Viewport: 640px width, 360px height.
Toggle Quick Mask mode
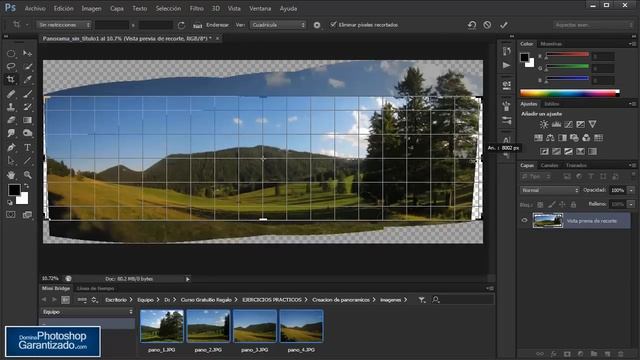point(11,215)
